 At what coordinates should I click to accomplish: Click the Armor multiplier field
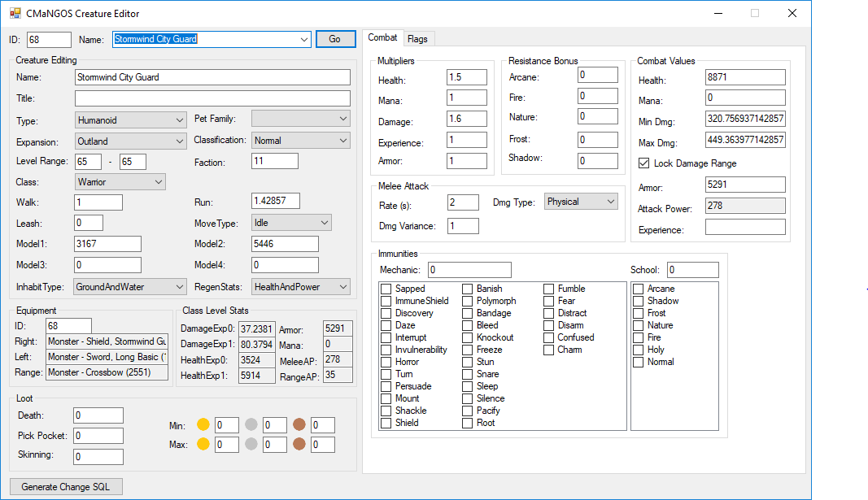click(x=467, y=160)
